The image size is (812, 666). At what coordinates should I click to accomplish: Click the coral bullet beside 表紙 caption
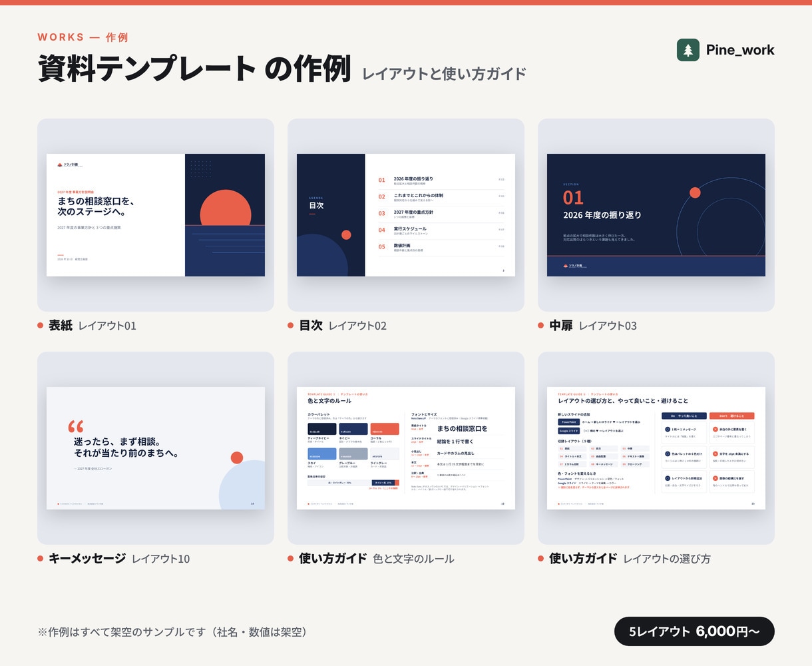pyautogui.click(x=41, y=326)
